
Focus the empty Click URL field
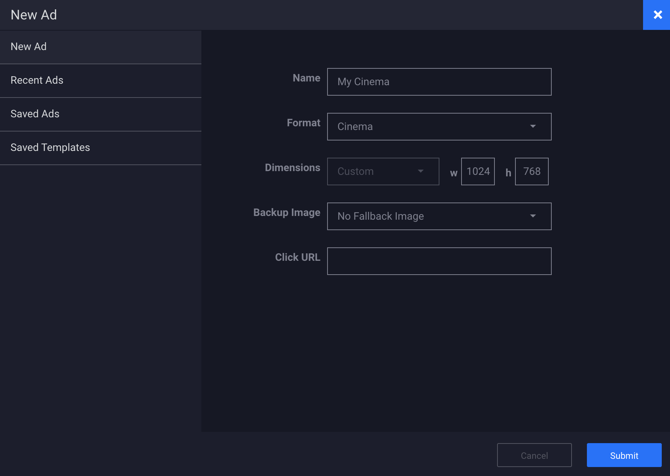(439, 261)
